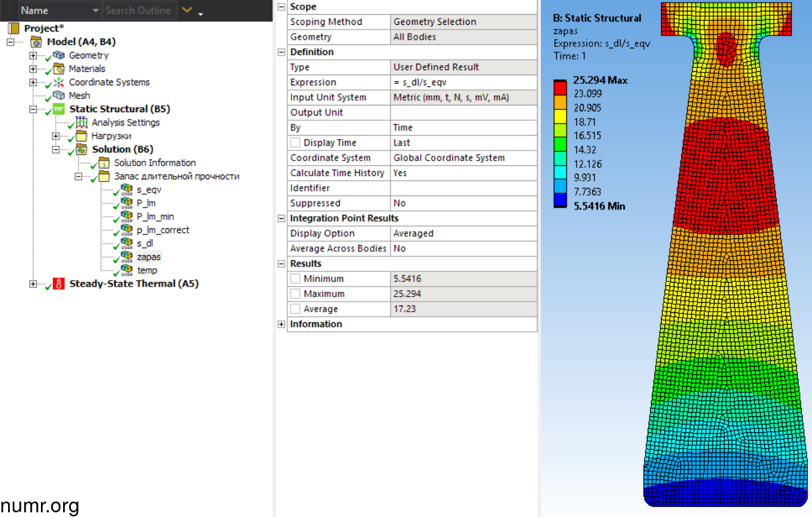Screen dimensions: 812x517
Task: Select the s_eqv result item
Action: 148,190
